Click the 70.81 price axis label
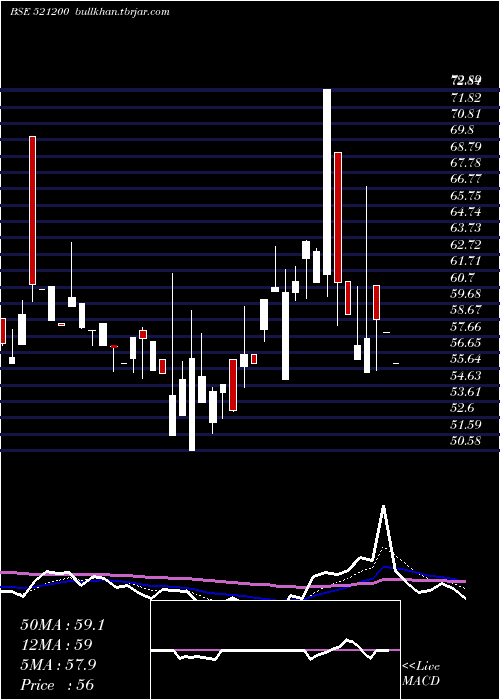The width and height of the screenshot is (500, 700). [x=466, y=114]
